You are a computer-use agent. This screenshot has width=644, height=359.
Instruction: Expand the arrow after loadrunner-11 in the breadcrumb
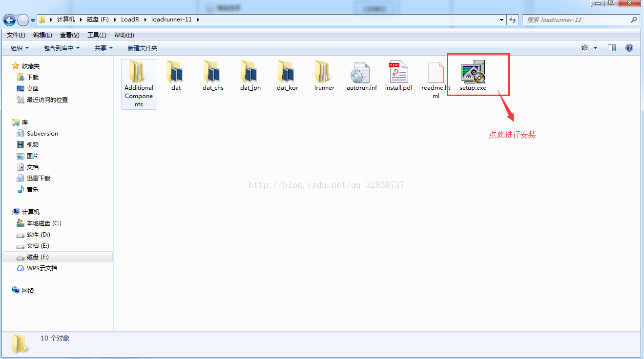198,20
